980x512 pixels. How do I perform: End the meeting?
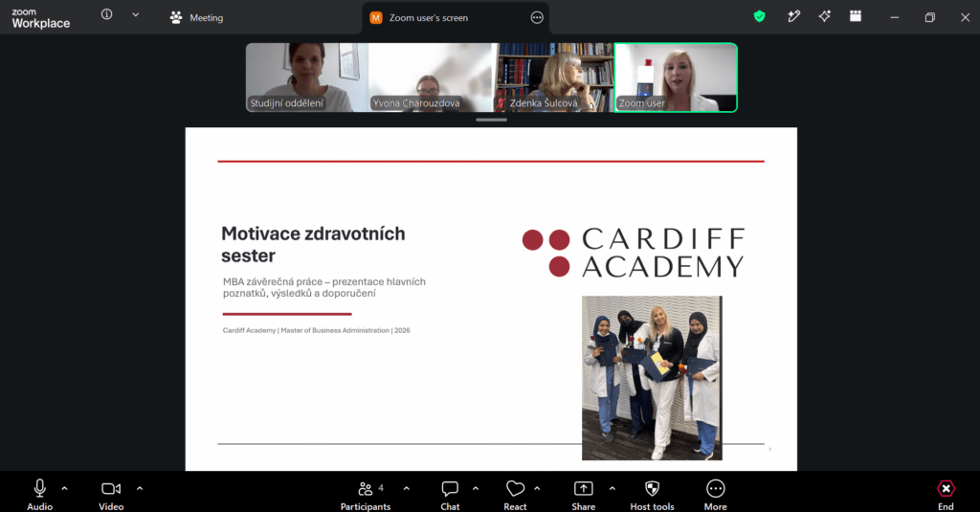click(x=946, y=495)
